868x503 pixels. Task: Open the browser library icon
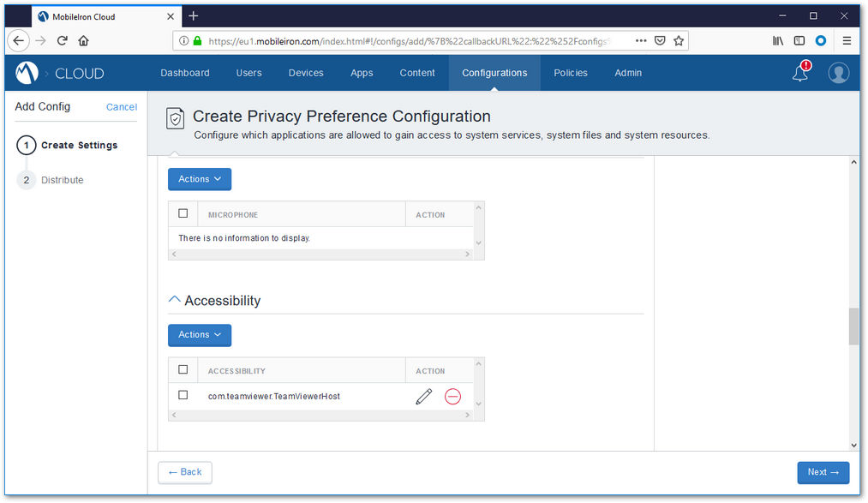point(778,40)
